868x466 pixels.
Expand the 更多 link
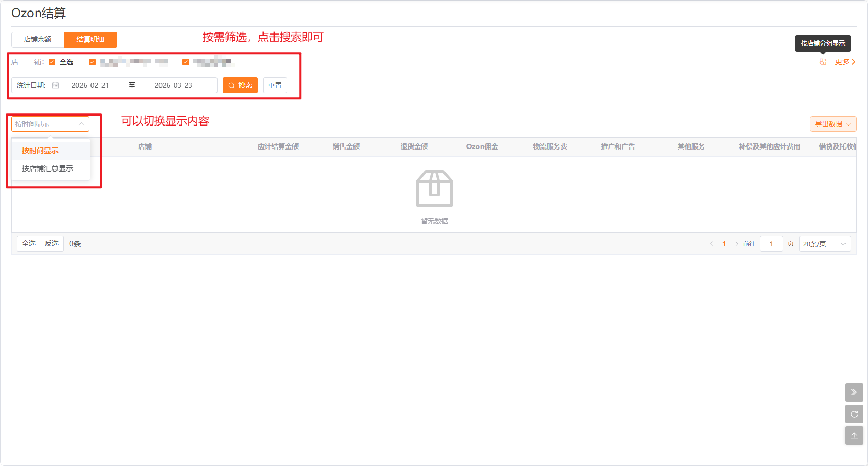[845, 62]
